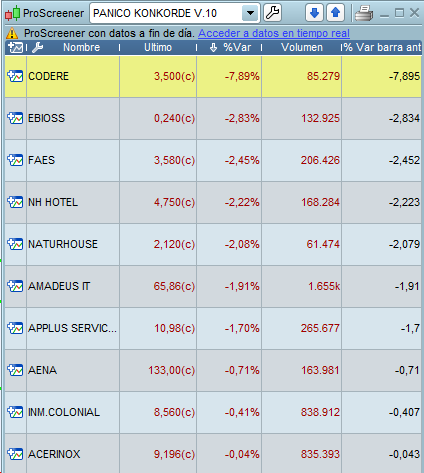Sort by the Ultimo column header
Screen dimensions: 424x473
click(x=158, y=48)
